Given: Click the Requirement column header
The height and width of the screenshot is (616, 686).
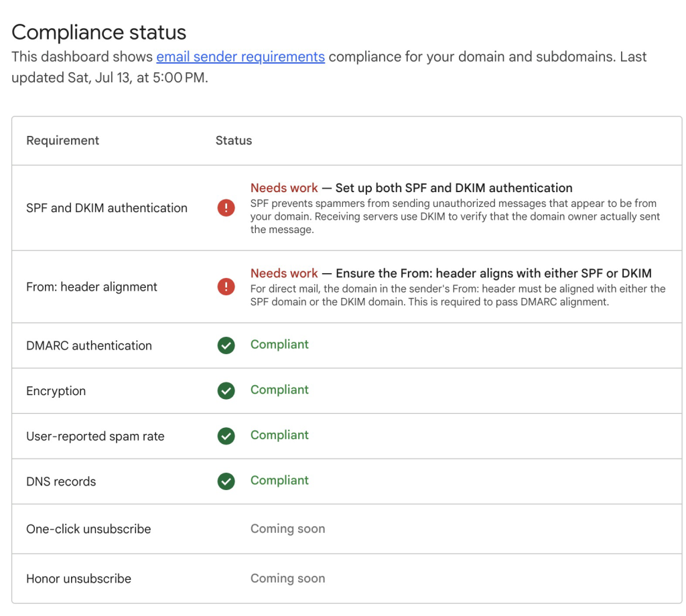Looking at the screenshot, I should coord(62,141).
